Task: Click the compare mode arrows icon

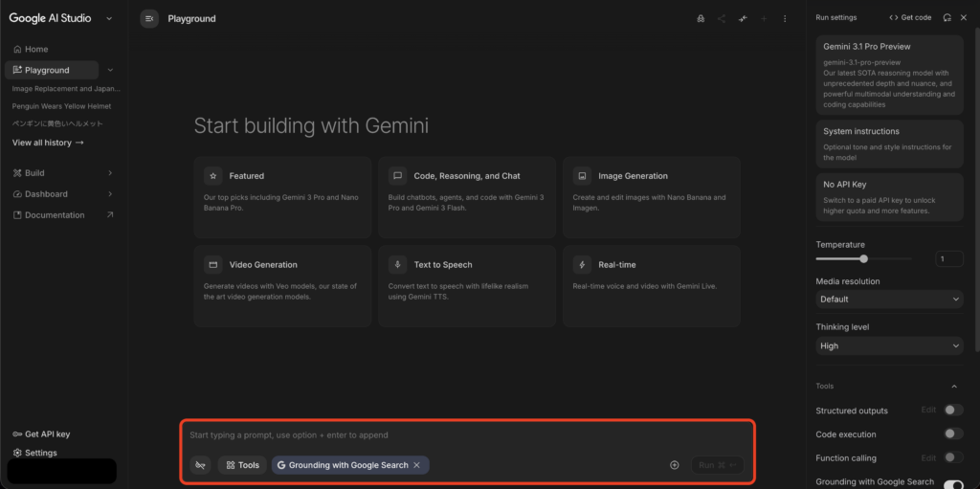Action: (x=743, y=18)
